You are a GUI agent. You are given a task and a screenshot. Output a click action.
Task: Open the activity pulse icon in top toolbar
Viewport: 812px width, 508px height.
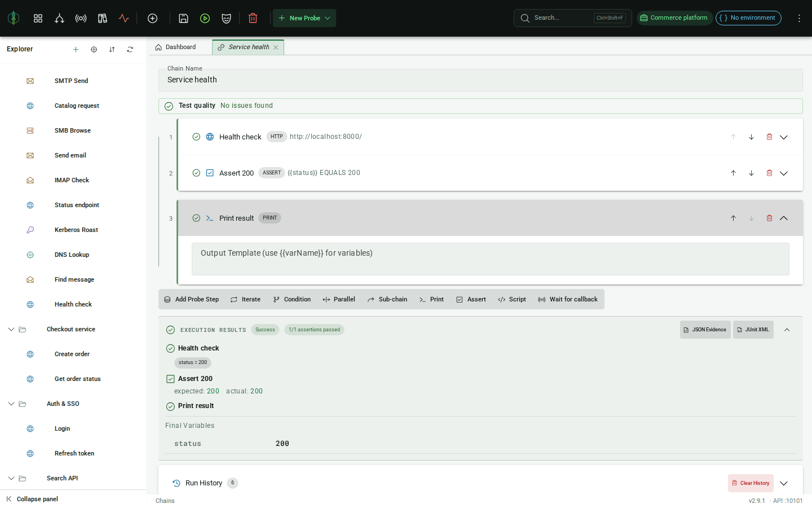coord(123,18)
